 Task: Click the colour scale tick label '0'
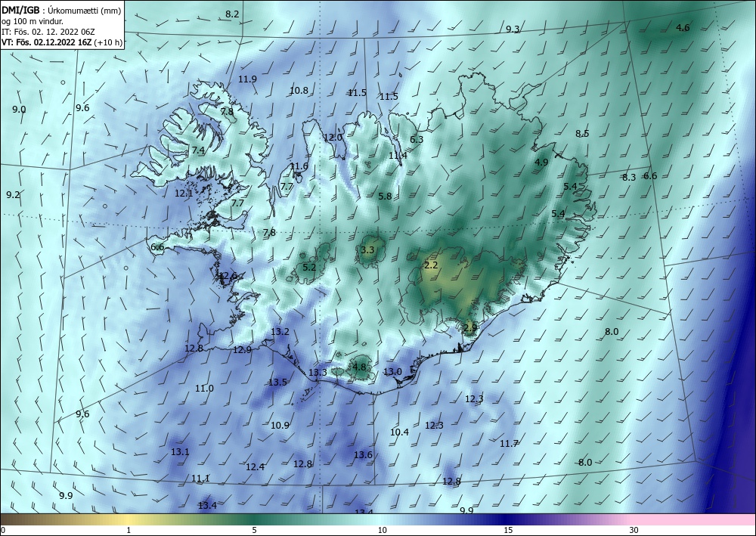click(x=3, y=531)
